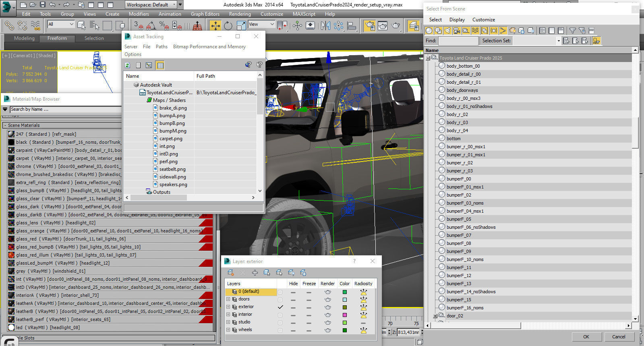Click OK in Select From Scene dialog
Screen dimensions: 644x346
586,337
